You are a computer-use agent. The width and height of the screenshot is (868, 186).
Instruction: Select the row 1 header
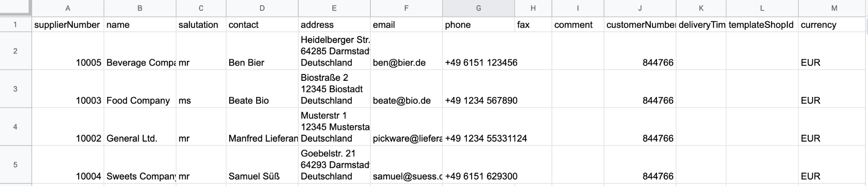[16, 25]
